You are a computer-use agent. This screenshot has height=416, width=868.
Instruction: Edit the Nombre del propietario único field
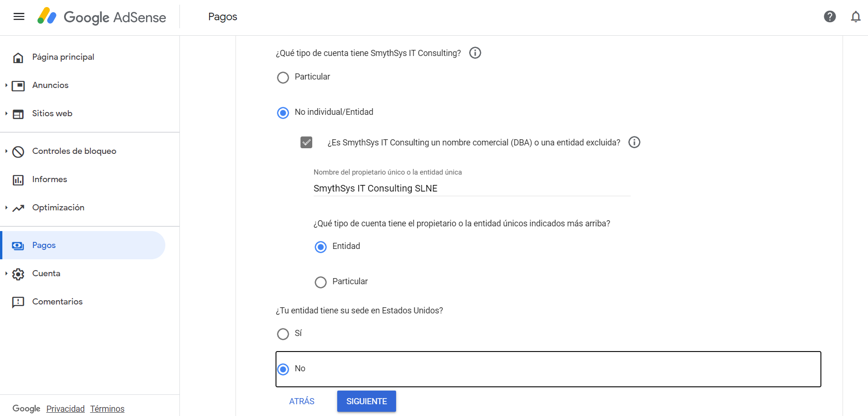[x=471, y=188]
